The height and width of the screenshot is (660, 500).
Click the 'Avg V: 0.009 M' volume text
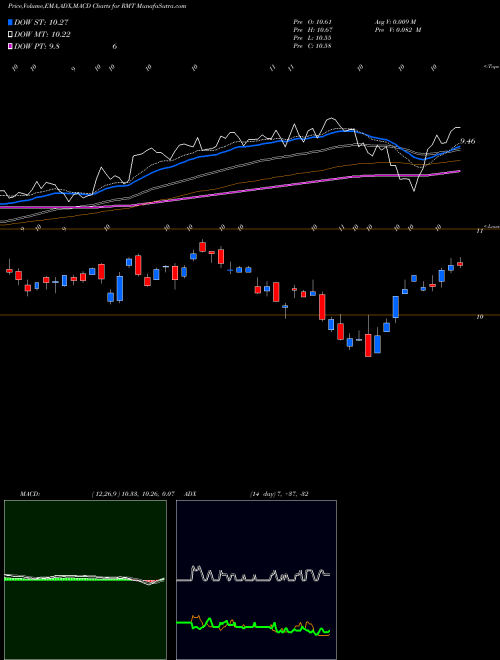click(395, 21)
